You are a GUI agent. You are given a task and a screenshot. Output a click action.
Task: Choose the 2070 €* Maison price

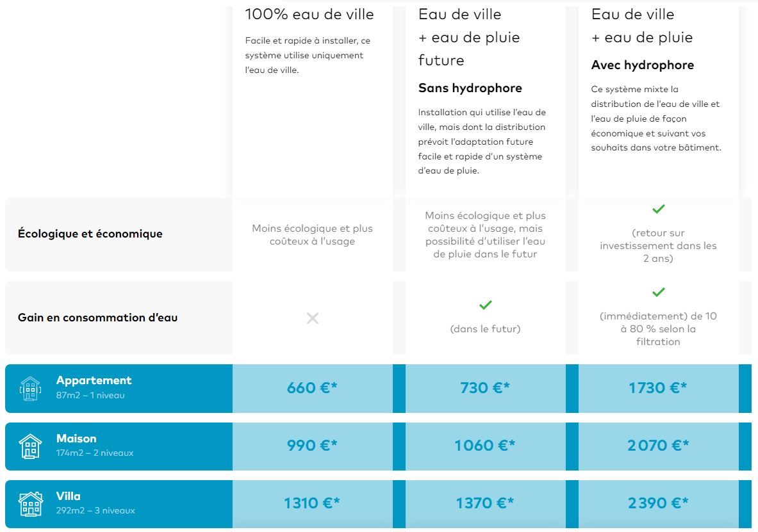tap(658, 446)
